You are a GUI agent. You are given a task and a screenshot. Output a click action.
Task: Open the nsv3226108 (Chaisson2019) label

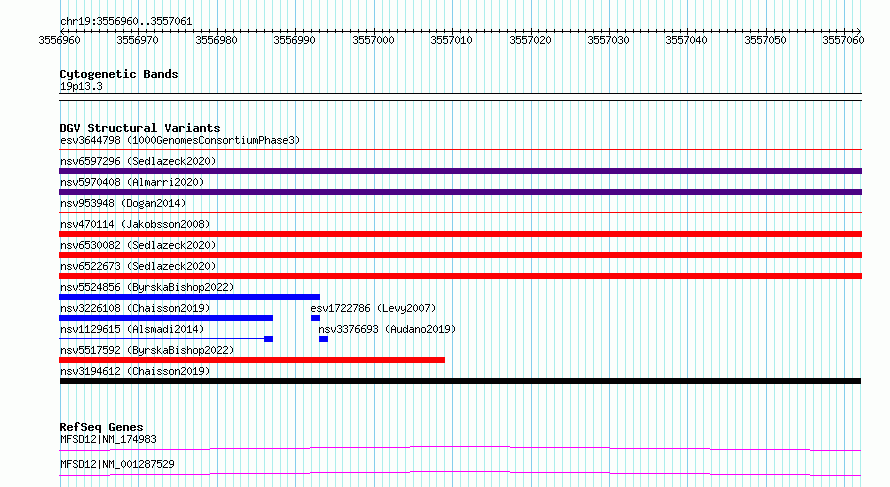(x=135, y=308)
